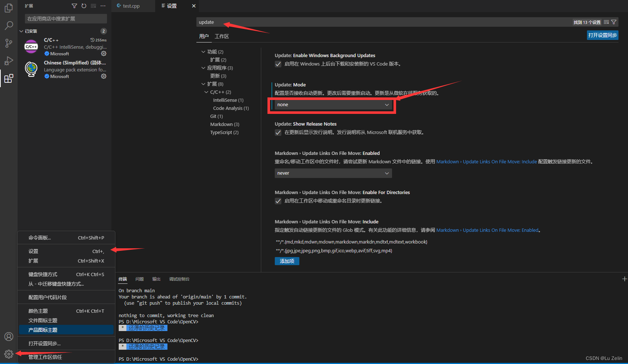The height and width of the screenshot is (364, 628).
Task: Choose 产品图标主题 menu entry
Action: coord(66,330)
